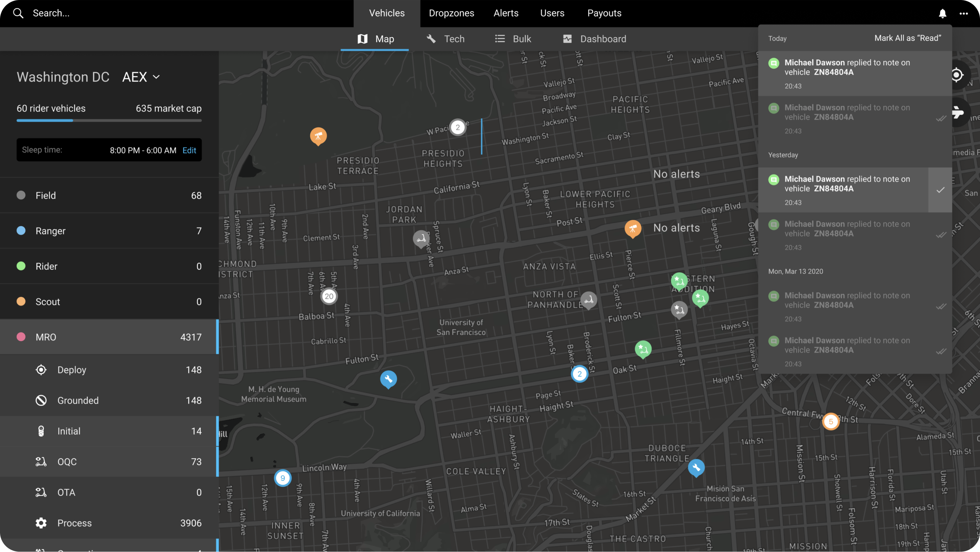Open the gray cluster marker labeled 20
The height and width of the screenshot is (552, 980).
[x=329, y=296]
